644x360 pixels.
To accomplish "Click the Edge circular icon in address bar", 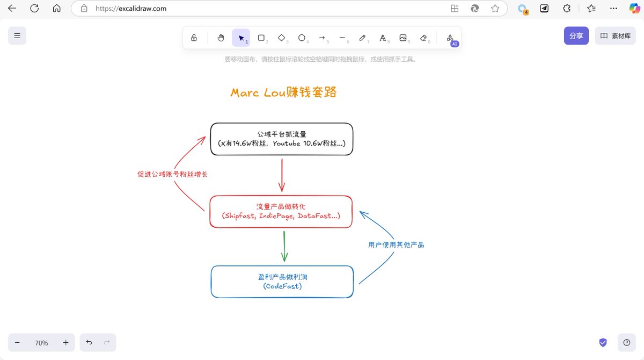I will [475, 9].
